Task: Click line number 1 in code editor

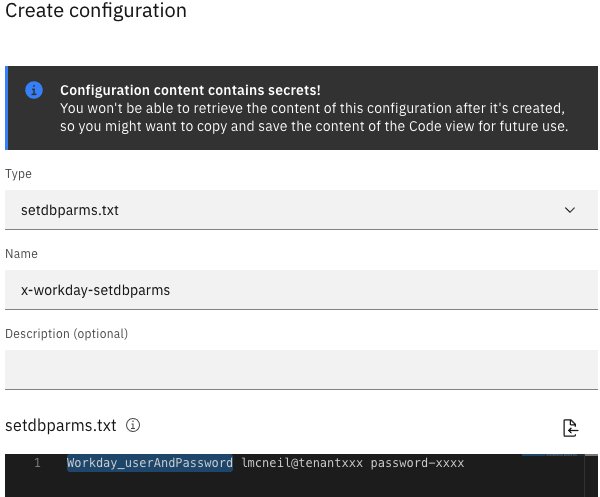Action: 37,463
